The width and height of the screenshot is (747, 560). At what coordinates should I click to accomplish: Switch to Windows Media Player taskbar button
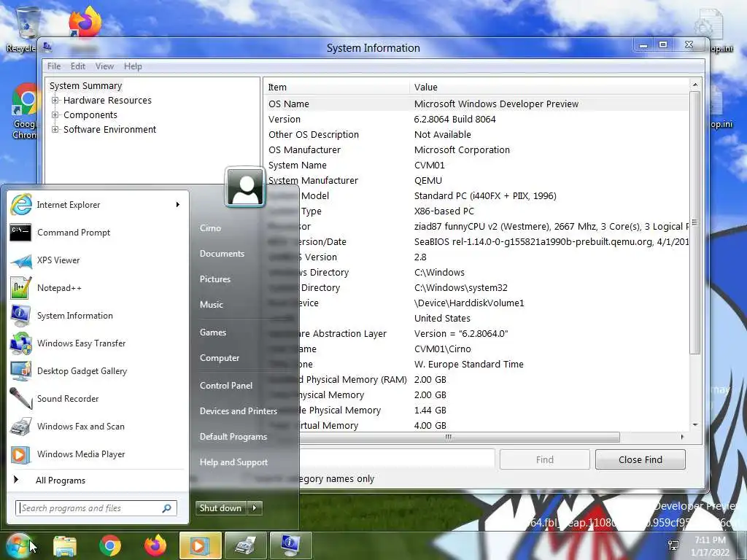(x=200, y=545)
